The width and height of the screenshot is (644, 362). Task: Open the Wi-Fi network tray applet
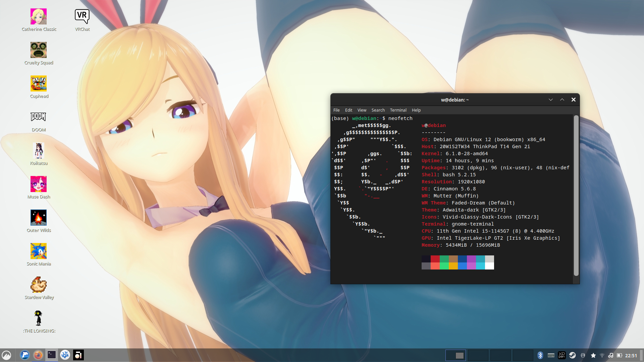tap(602, 355)
